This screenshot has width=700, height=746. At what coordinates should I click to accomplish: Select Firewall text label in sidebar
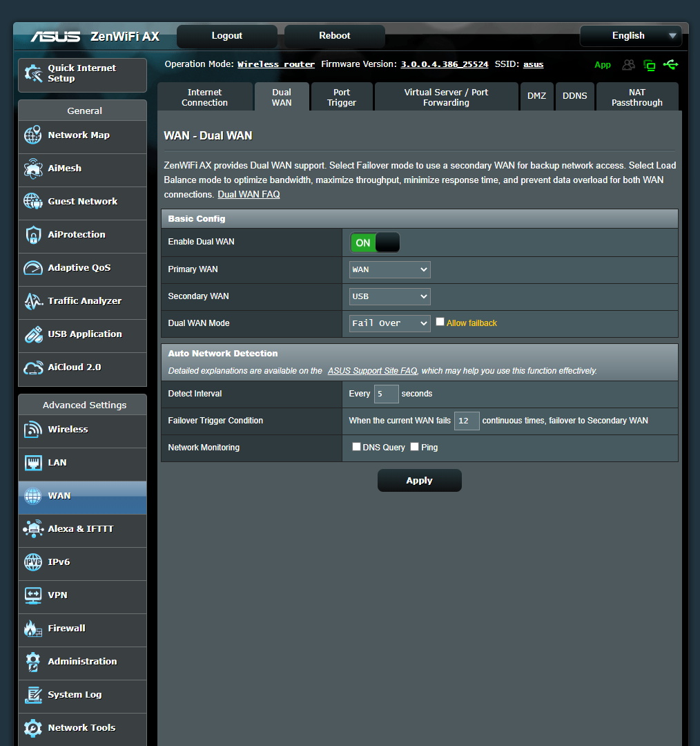[x=66, y=629]
